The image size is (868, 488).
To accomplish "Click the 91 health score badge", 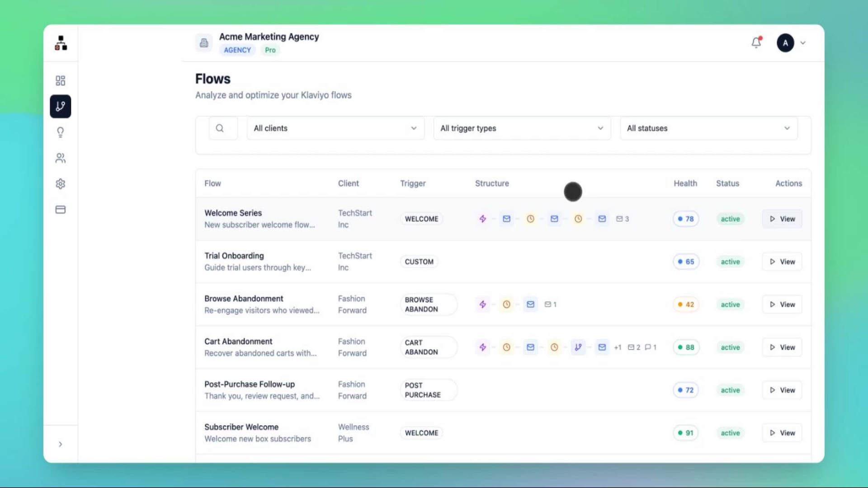I will (685, 433).
